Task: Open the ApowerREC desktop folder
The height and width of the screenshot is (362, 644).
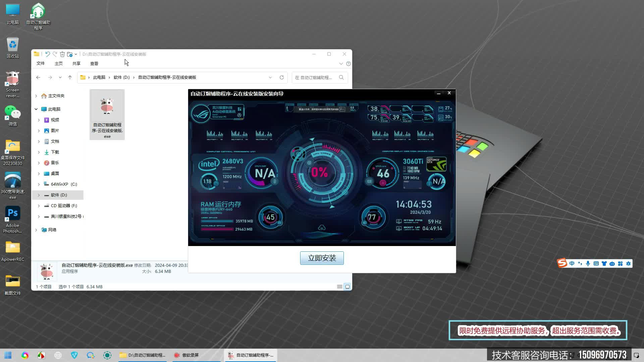Action: pos(13,251)
